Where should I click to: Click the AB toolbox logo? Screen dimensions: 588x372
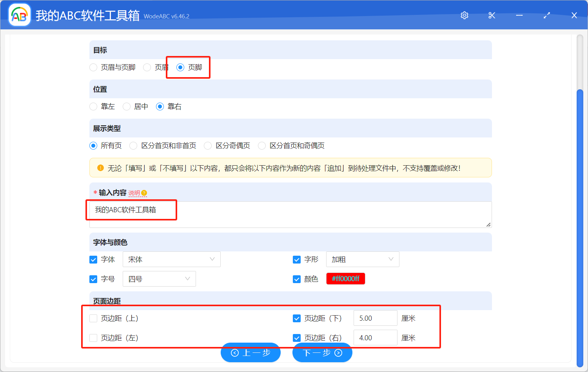(x=19, y=14)
